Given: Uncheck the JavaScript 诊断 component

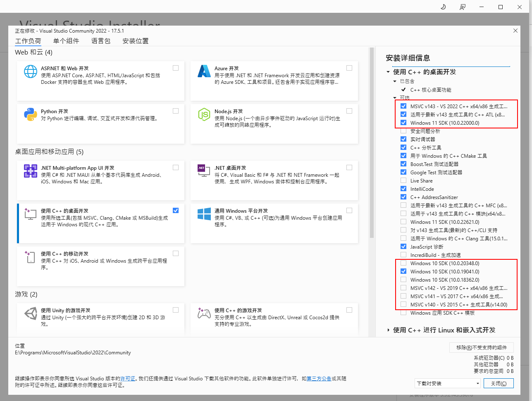Looking at the screenshot, I should (403, 247).
